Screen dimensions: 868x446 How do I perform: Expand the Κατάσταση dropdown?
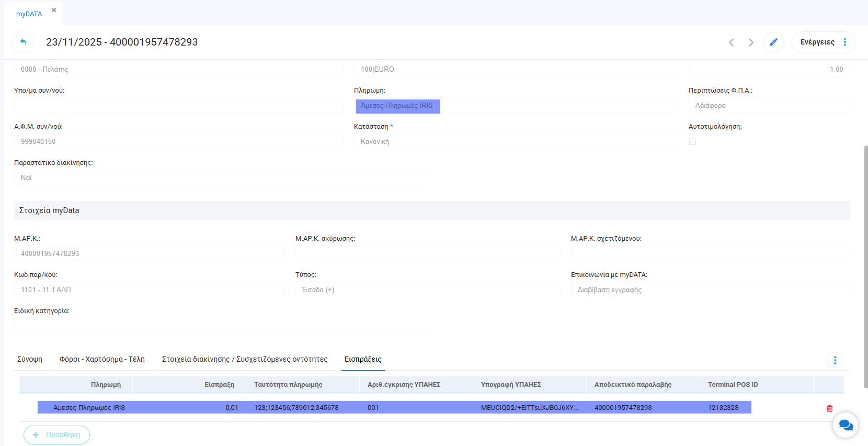tap(515, 141)
